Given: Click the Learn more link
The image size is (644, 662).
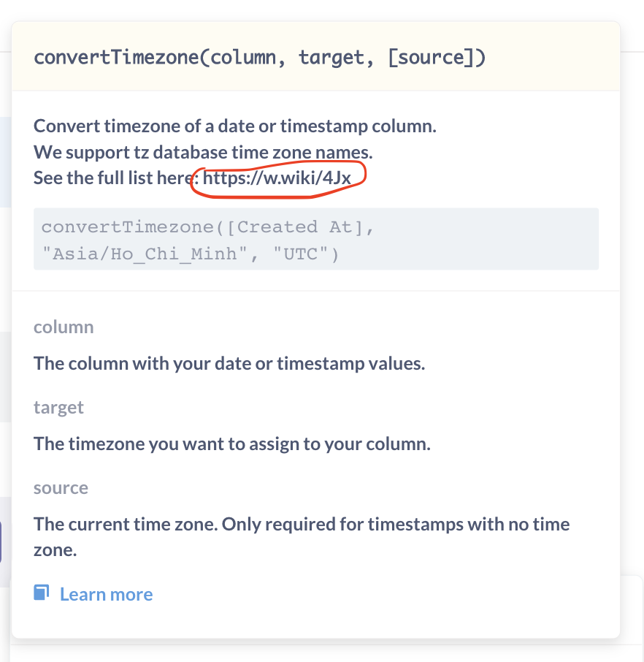Looking at the screenshot, I should coord(106,594).
